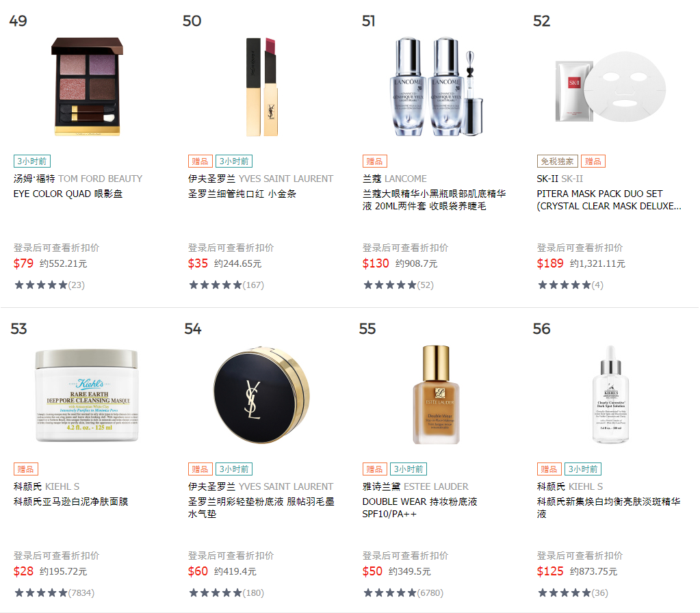View the (6780) star reviews for Double Wear

click(x=403, y=593)
